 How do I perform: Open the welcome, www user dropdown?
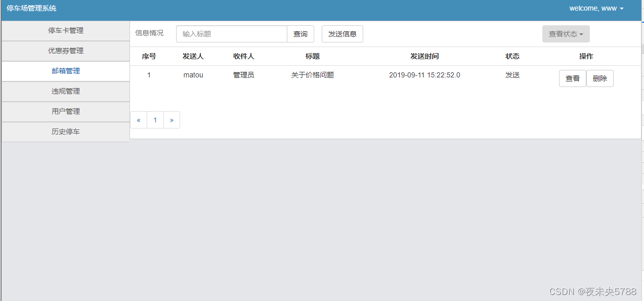pos(596,8)
